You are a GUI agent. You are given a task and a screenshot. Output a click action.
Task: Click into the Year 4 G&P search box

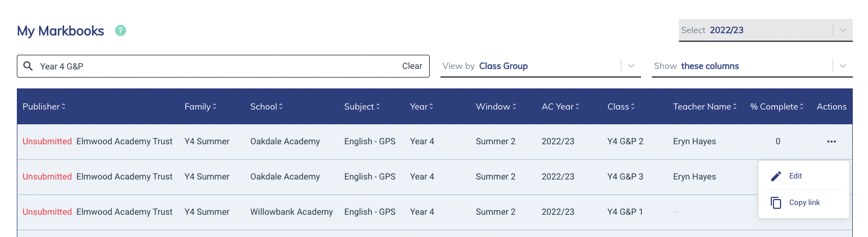(217, 66)
